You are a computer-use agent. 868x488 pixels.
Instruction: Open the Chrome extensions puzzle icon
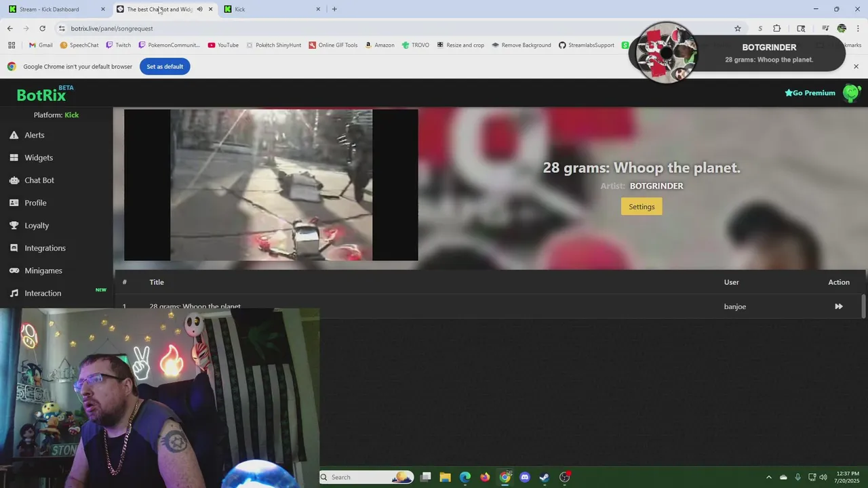point(777,28)
